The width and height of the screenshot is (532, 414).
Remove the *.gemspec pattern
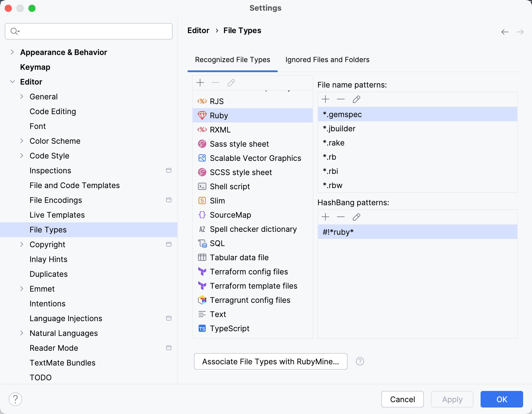[x=341, y=99]
